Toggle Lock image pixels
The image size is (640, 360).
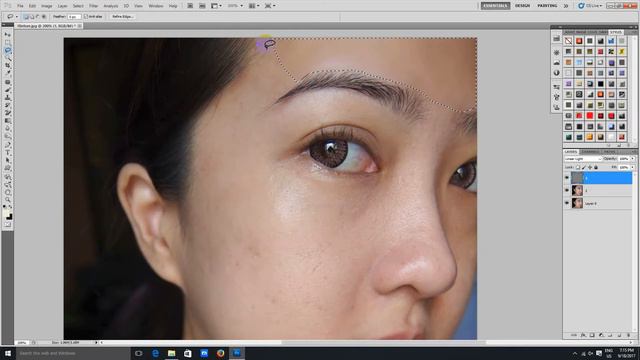coord(584,167)
